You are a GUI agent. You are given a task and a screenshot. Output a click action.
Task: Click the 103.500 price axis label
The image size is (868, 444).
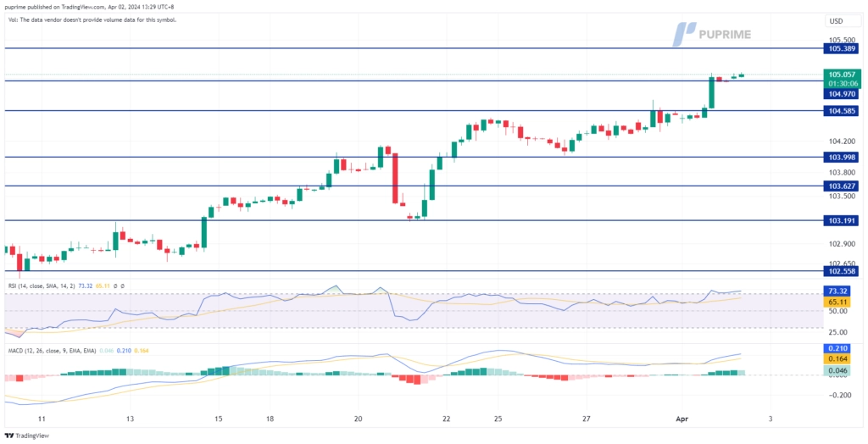tap(842, 196)
